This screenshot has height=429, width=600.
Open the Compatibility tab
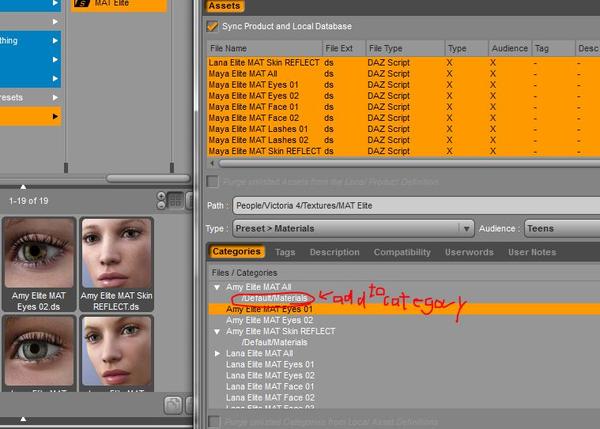pos(402,252)
